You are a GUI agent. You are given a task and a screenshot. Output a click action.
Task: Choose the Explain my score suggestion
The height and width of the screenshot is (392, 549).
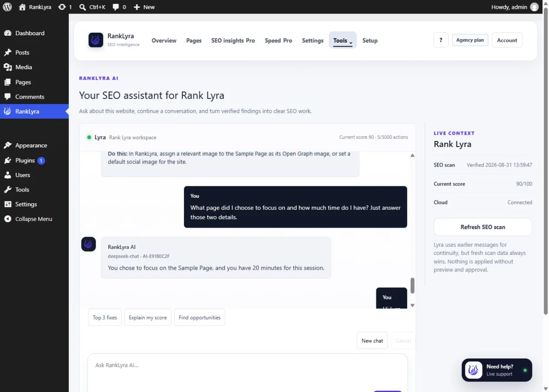[x=148, y=318]
